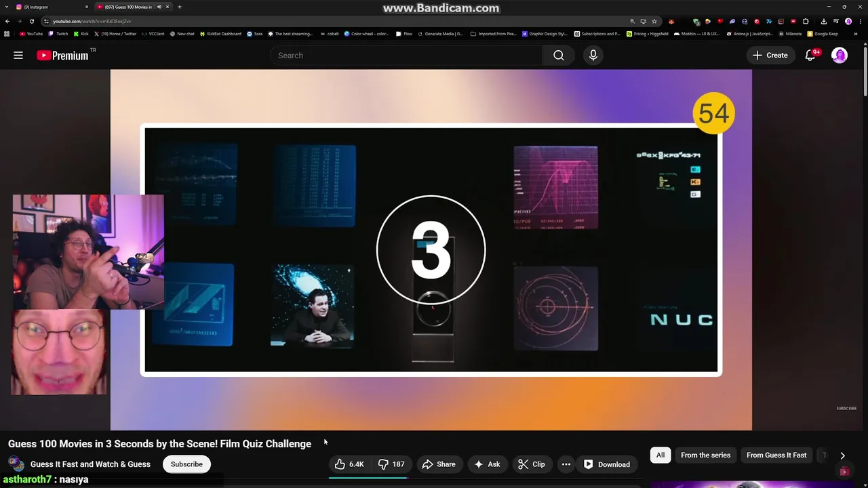Click the video title text
868x488 pixels.
tap(159, 444)
